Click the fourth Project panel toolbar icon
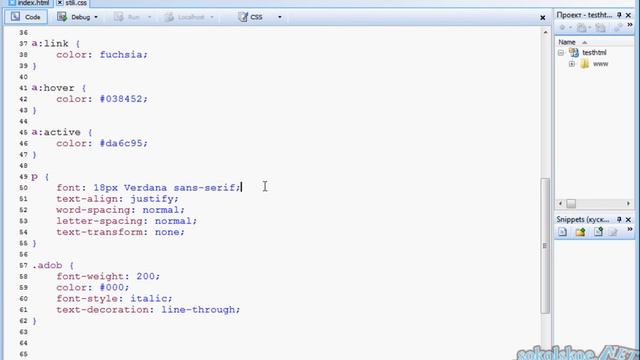 coord(619,28)
